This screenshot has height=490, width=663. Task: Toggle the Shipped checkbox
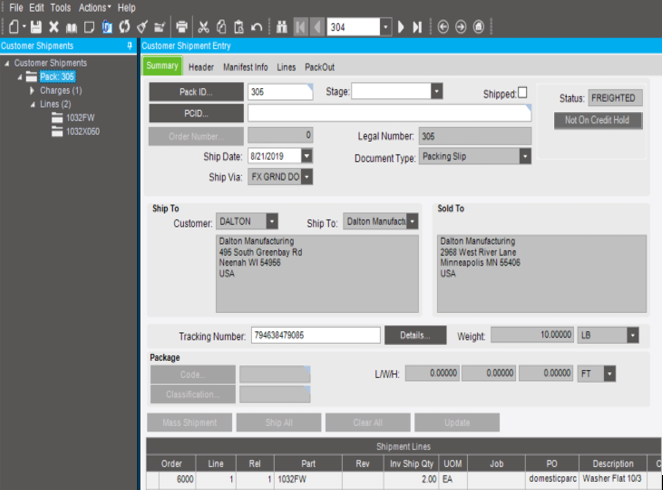coord(523,93)
